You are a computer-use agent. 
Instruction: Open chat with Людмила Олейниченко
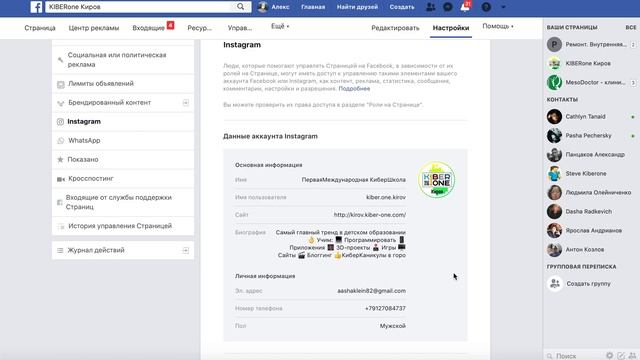click(591, 193)
